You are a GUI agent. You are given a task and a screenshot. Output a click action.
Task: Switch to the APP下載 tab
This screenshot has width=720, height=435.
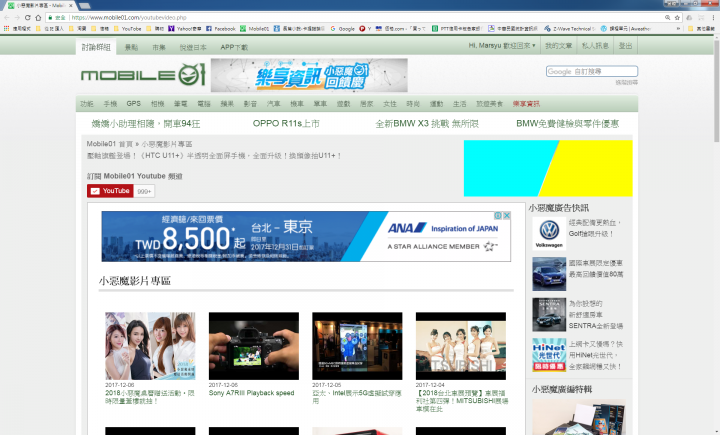[234, 47]
